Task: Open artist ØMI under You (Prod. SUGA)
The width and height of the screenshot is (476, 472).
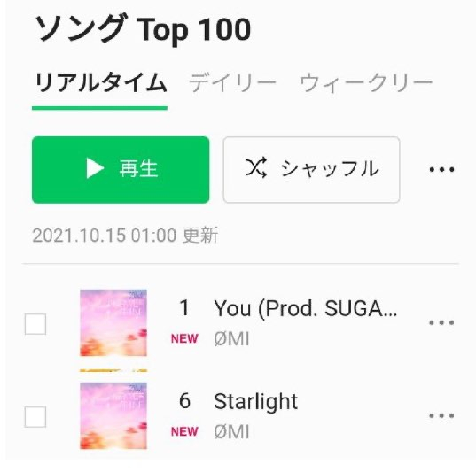Action: [231, 339]
